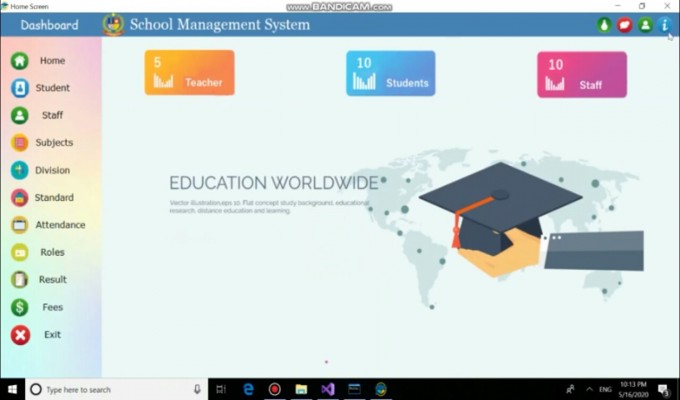Click the Windows Start button
The width and height of the screenshot is (680, 400).
coord(12,390)
